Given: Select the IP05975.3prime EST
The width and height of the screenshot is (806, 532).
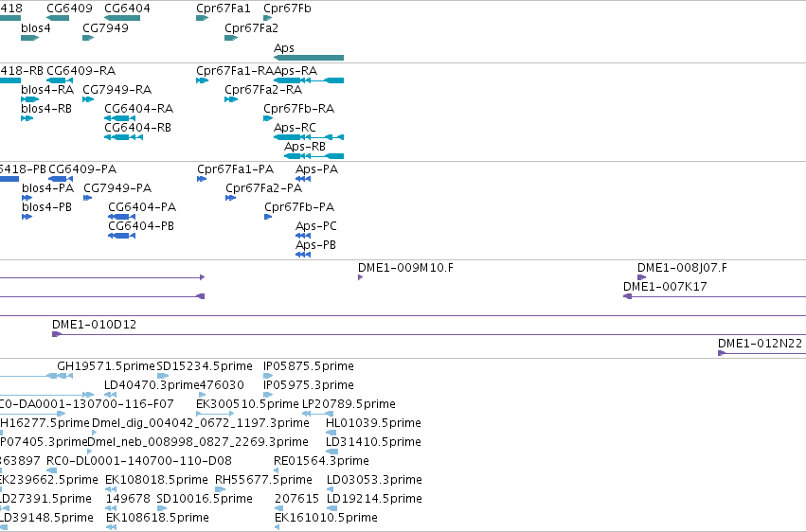Looking at the screenshot, I should coord(268,395).
